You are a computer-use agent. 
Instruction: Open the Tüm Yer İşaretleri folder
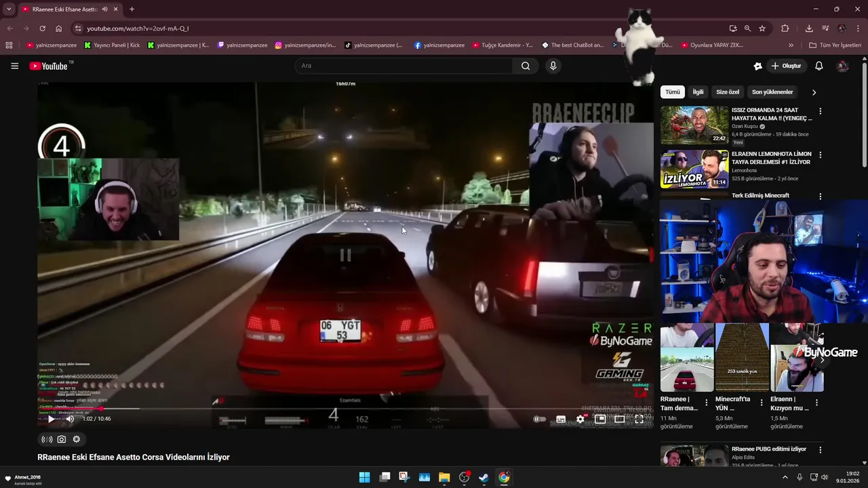[x=835, y=45]
